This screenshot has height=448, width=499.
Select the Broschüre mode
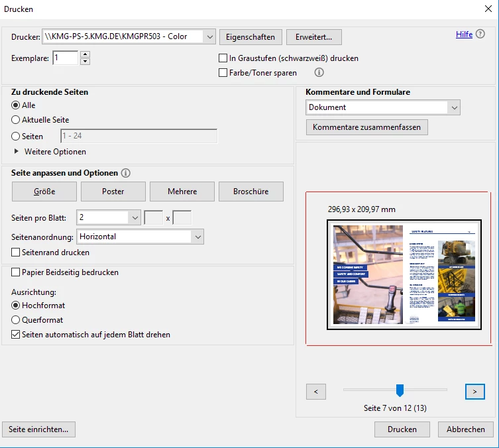[250, 192]
